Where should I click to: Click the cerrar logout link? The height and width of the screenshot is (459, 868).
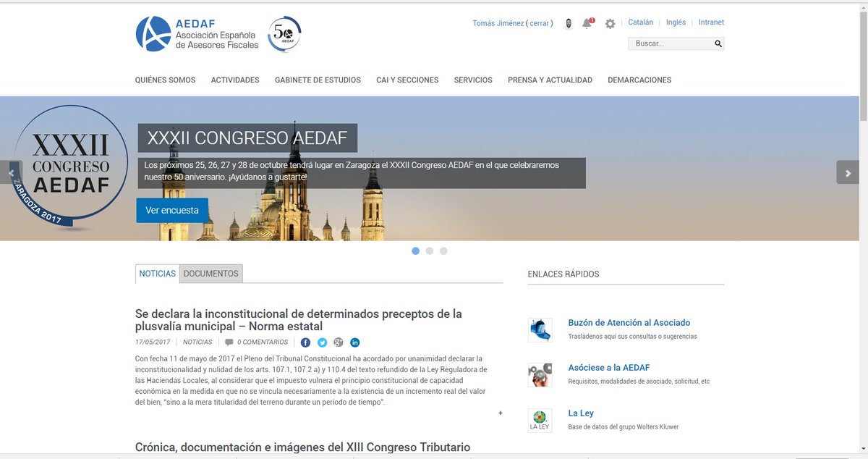pos(540,23)
